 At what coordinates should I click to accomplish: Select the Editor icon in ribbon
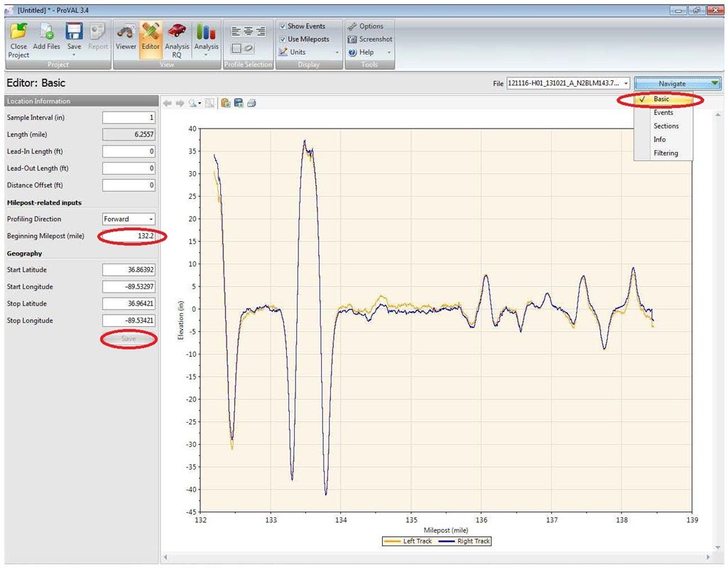pyautogui.click(x=151, y=38)
